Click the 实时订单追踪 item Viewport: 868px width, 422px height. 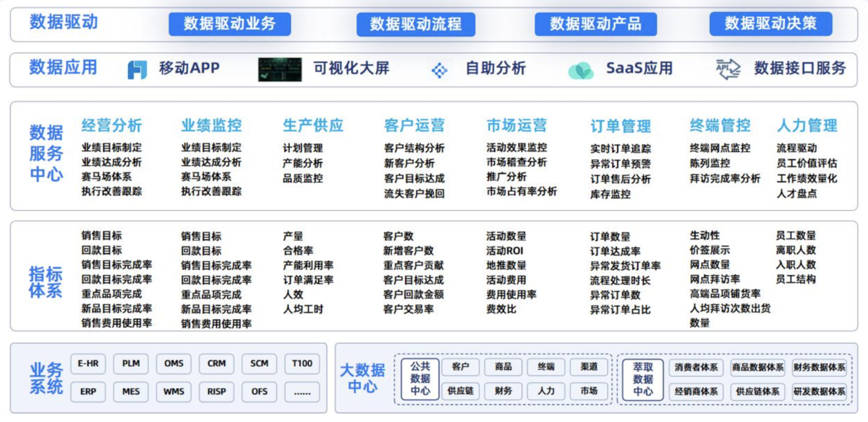pos(621,148)
